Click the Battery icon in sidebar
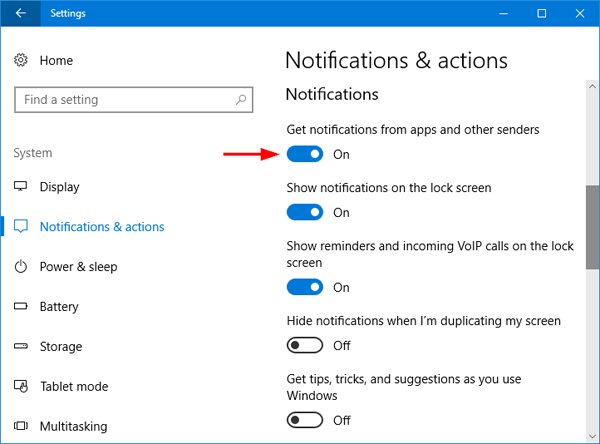The width and height of the screenshot is (600, 444). (x=21, y=307)
